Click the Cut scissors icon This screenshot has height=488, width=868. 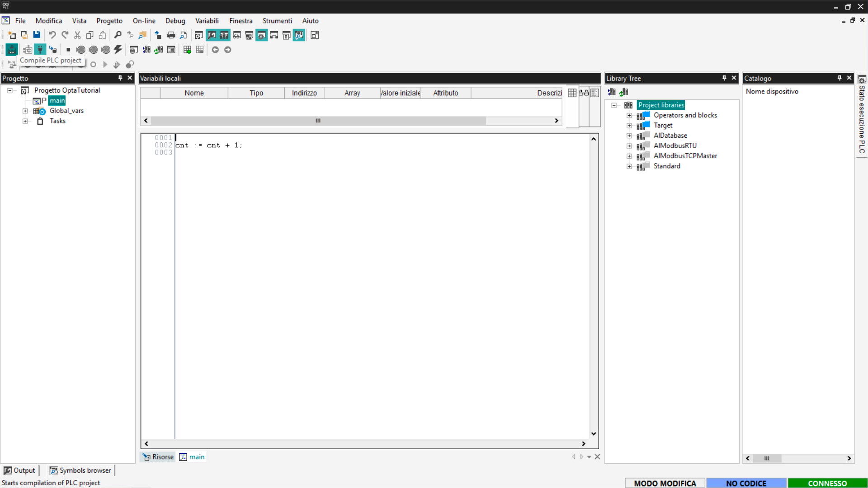coord(77,35)
